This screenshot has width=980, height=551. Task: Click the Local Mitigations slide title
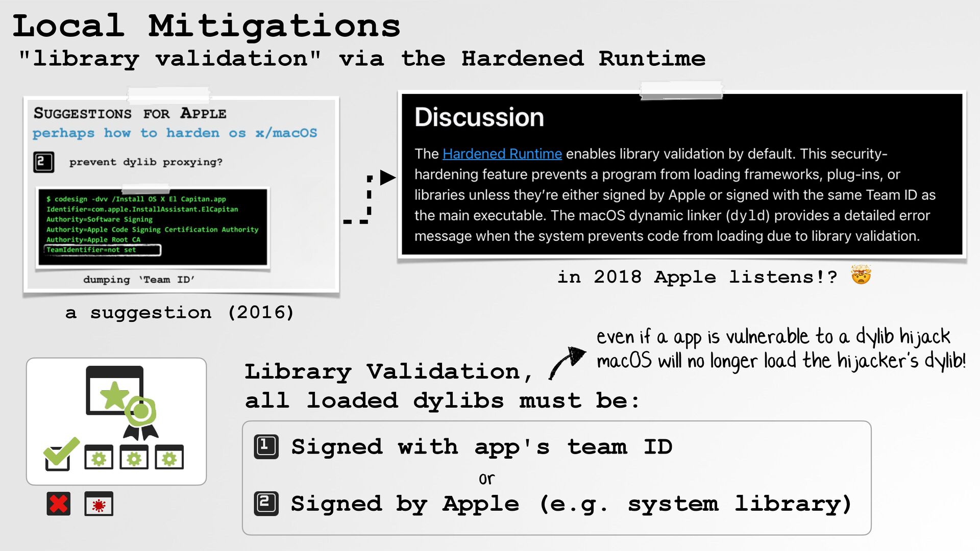[x=206, y=26]
